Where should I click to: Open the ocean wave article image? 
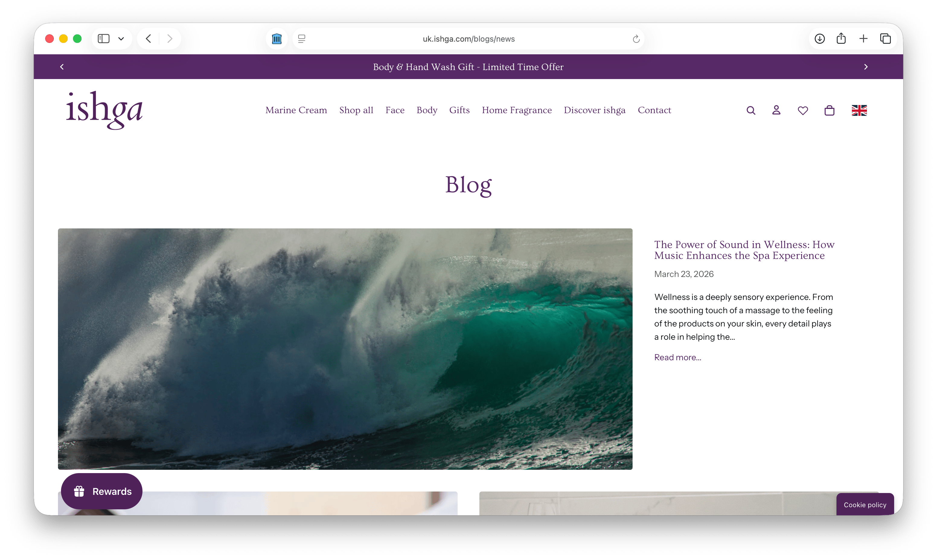345,349
